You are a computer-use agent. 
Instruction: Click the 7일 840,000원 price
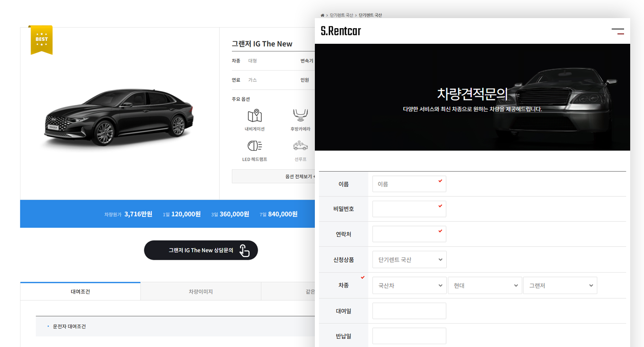point(279,214)
